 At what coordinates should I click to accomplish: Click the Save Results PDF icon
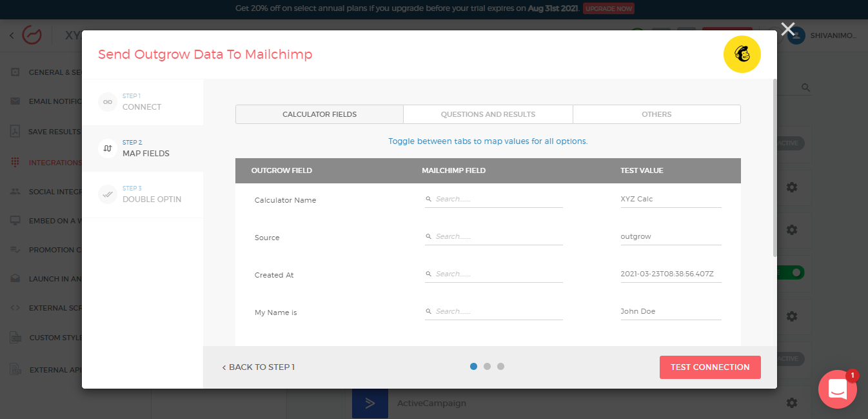[15, 132]
